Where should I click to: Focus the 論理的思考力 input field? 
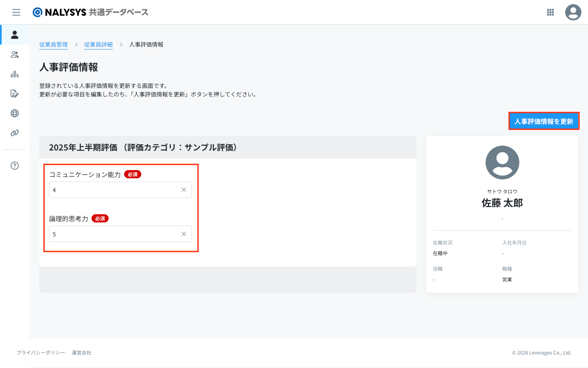[114, 234]
